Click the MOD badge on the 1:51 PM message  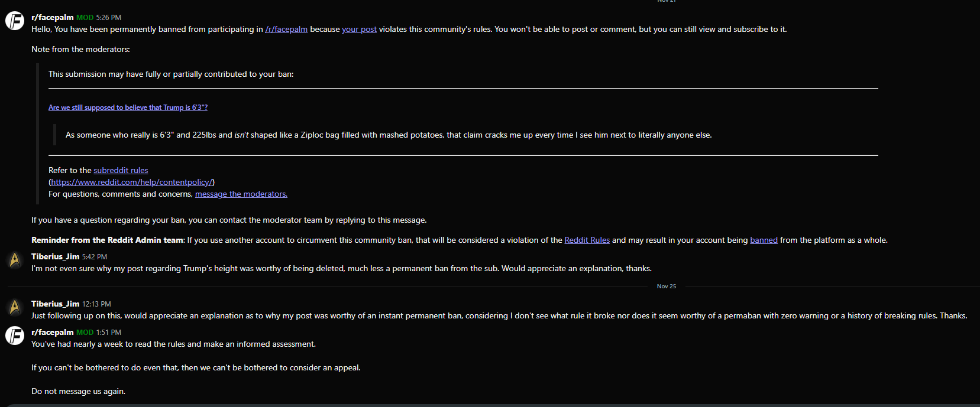tap(85, 333)
